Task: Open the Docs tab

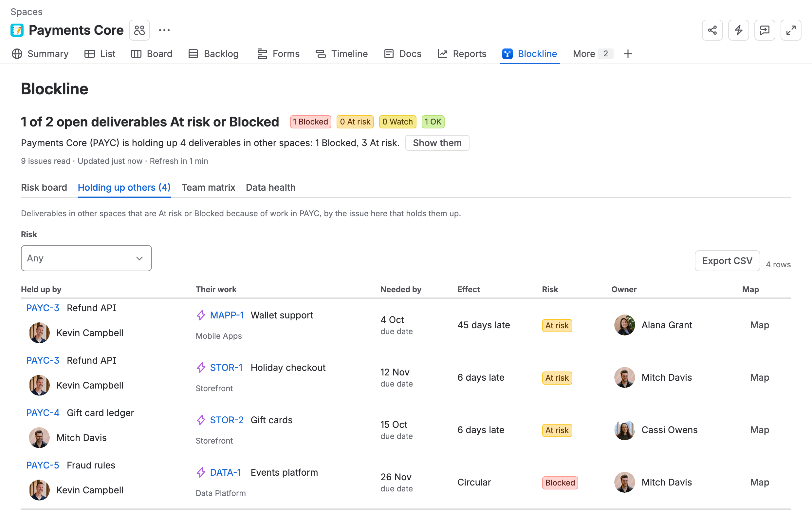Action: click(403, 54)
